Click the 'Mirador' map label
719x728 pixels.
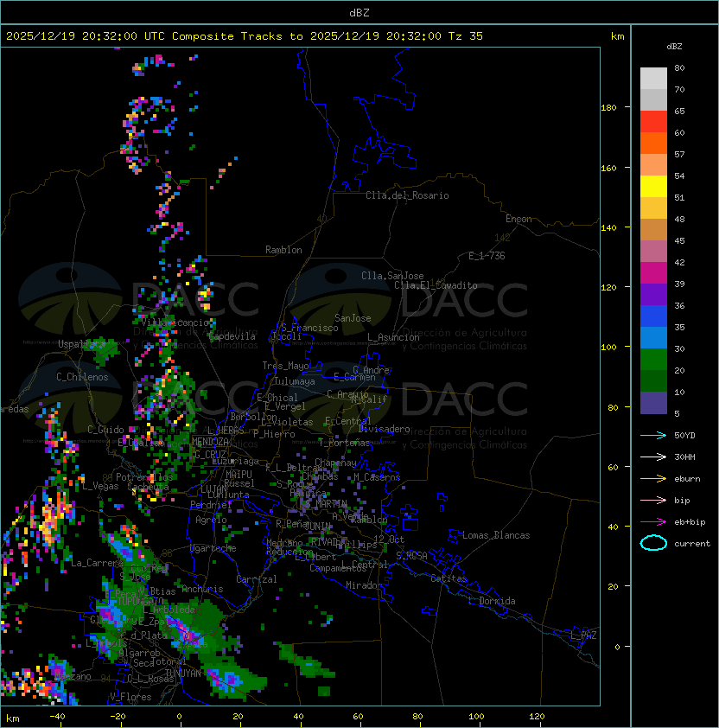click(365, 585)
